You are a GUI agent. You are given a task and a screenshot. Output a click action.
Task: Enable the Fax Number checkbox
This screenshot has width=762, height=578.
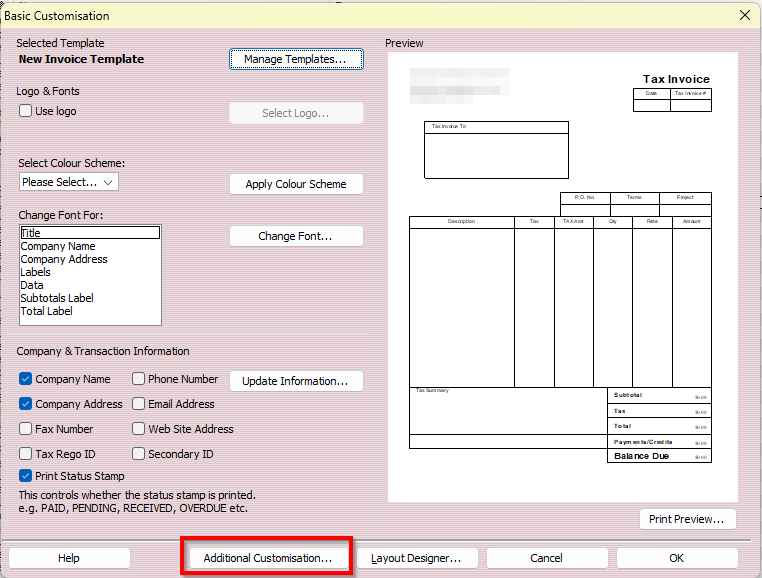point(25,429)
